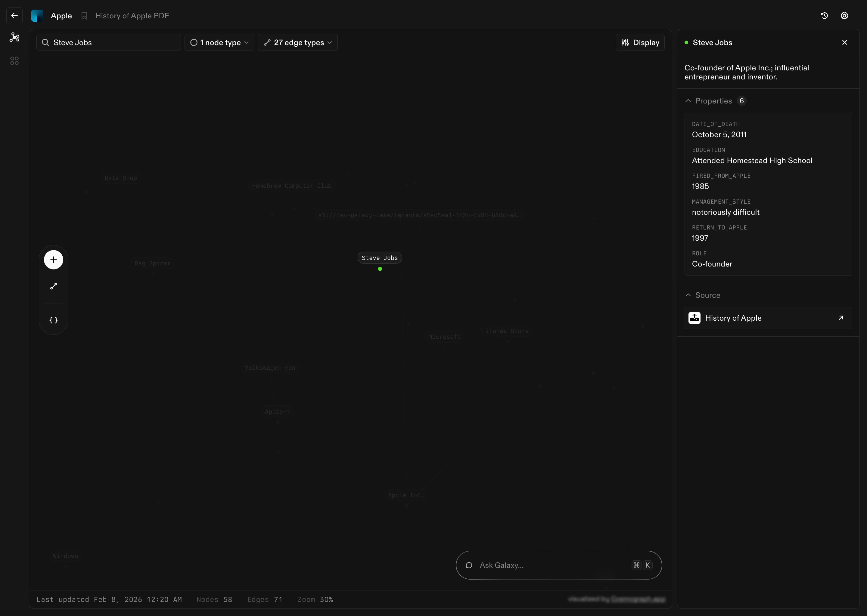The height and width of the screenshot is (616, 867).
Task: Select the add edge tool
Action: point(54,286)
